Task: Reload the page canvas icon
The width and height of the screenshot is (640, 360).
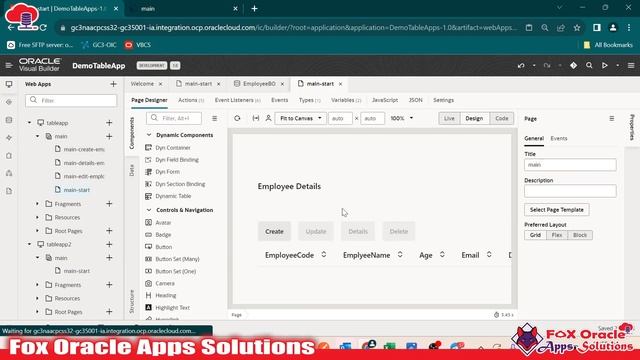Action: [x=237, y=118]
